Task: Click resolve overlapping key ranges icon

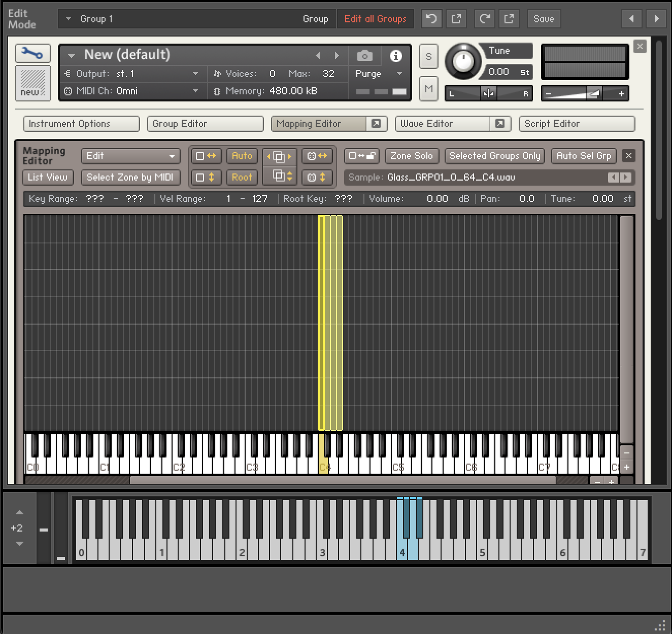Action: click(x=279, y=156)
